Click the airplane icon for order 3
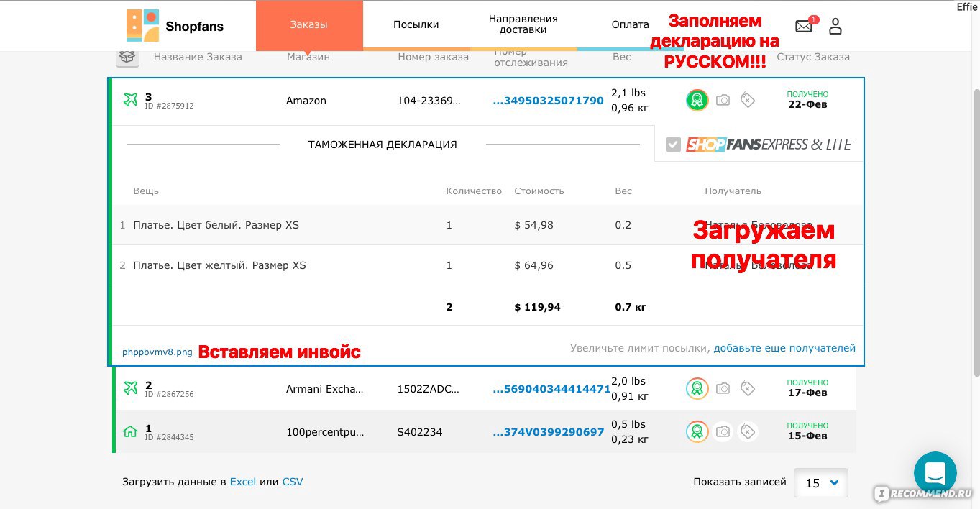The image size is (980, 509). [130, 100]
